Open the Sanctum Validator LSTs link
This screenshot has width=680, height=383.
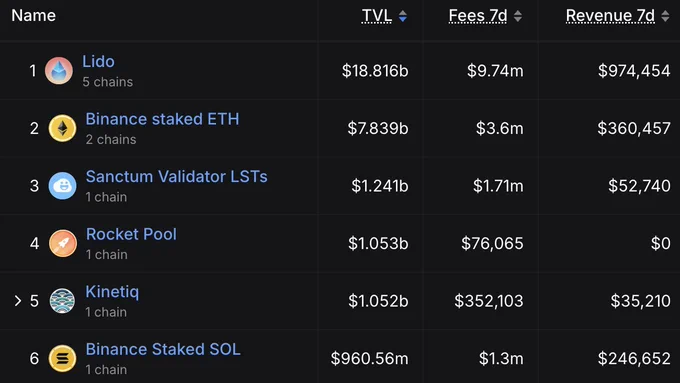(177, 177)
